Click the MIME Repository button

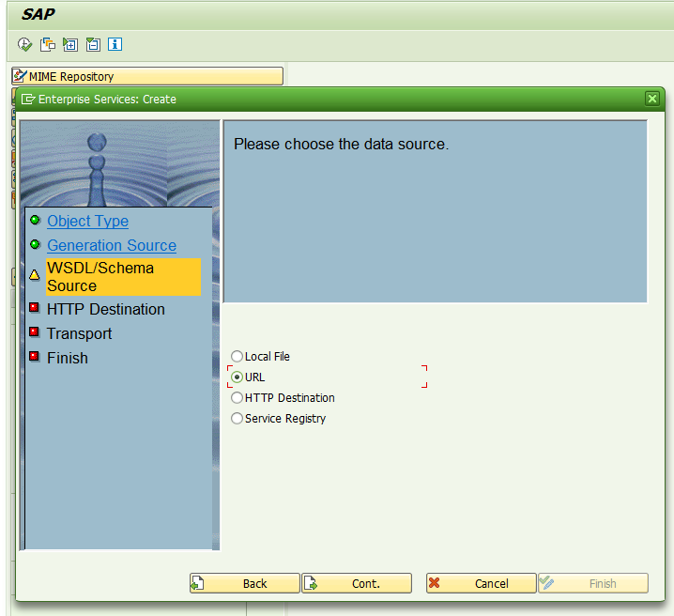click(x=147, y=76)
